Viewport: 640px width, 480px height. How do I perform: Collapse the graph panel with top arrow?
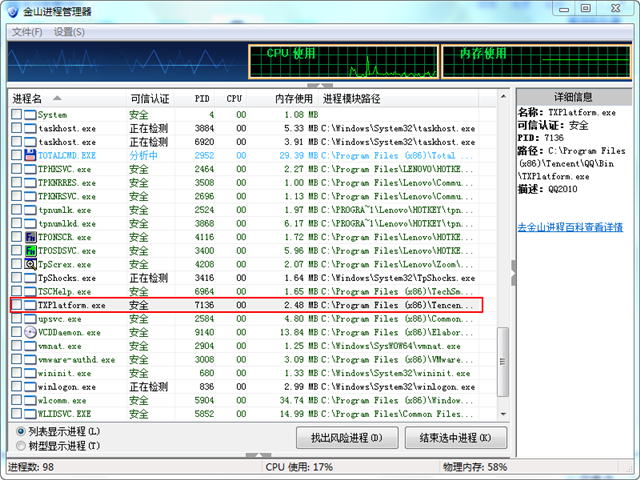tap(320, 85)
